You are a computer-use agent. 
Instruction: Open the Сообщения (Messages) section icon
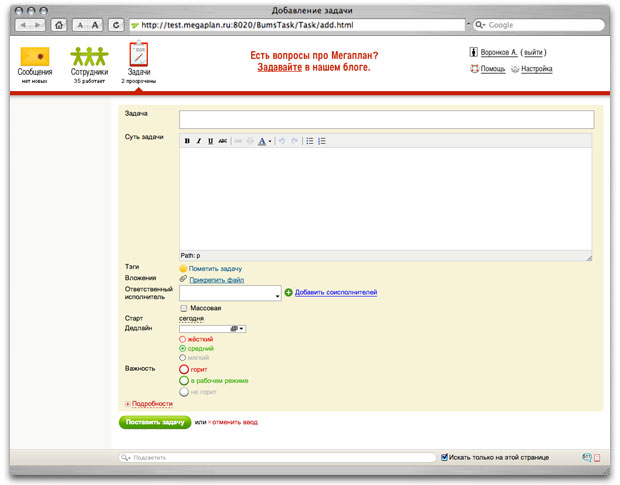click(x=35, y=57)
